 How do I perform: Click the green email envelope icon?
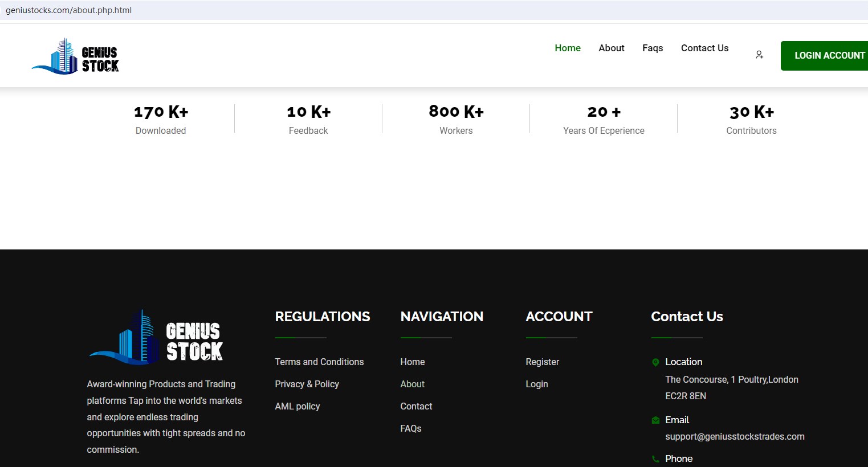click(x=655, y=420)
